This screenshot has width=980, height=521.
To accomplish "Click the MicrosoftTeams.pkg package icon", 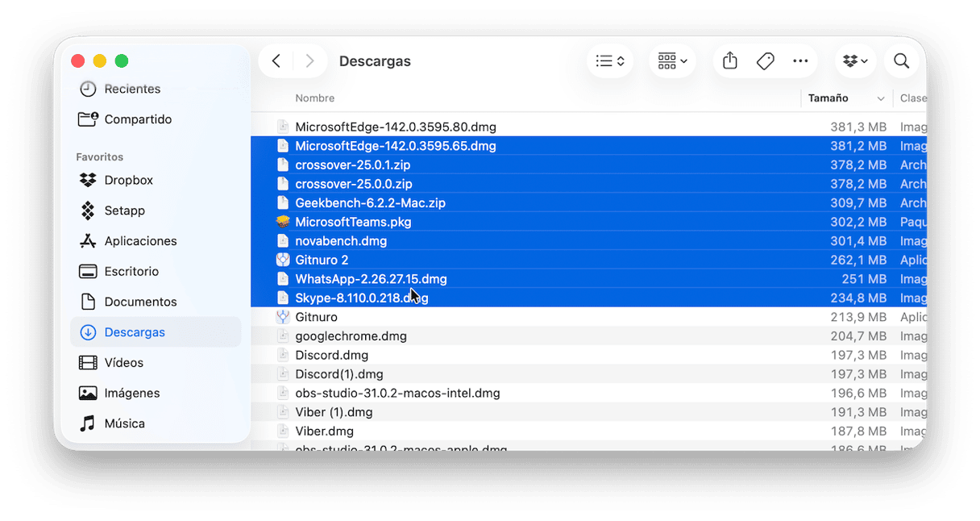I will pyautogui.click(x=282, y=222).
